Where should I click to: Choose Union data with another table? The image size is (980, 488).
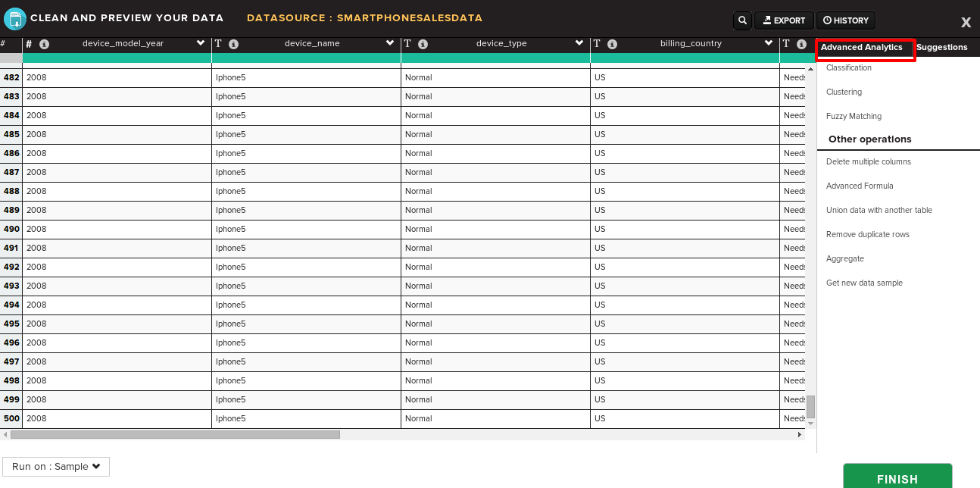point(879,210)
